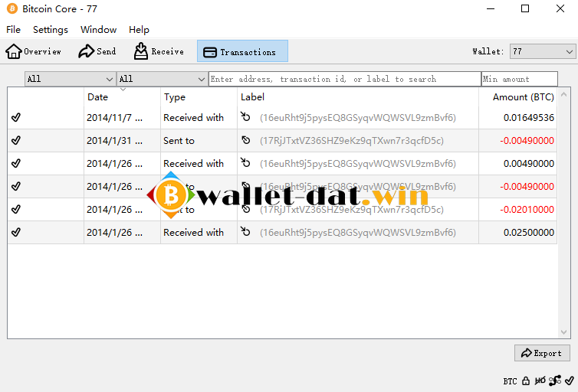Click the sync checkmark icon in status bar
The width and height of the screenshot is (578, 392).
point(569,381)
